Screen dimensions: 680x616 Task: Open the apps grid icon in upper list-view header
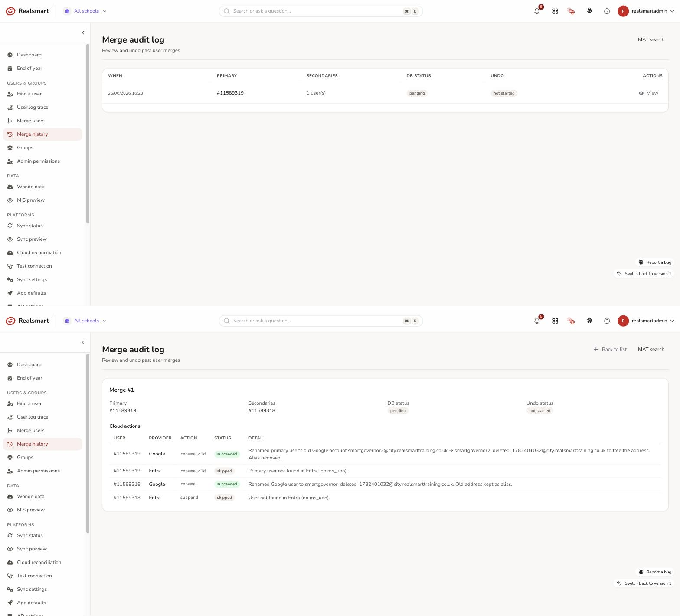555,11
